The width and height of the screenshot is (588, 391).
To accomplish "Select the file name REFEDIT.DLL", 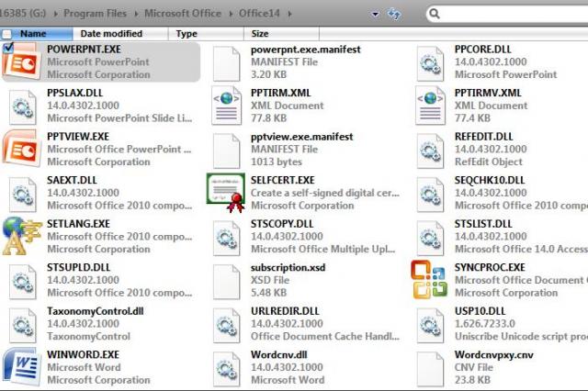I will click(484, 137).
